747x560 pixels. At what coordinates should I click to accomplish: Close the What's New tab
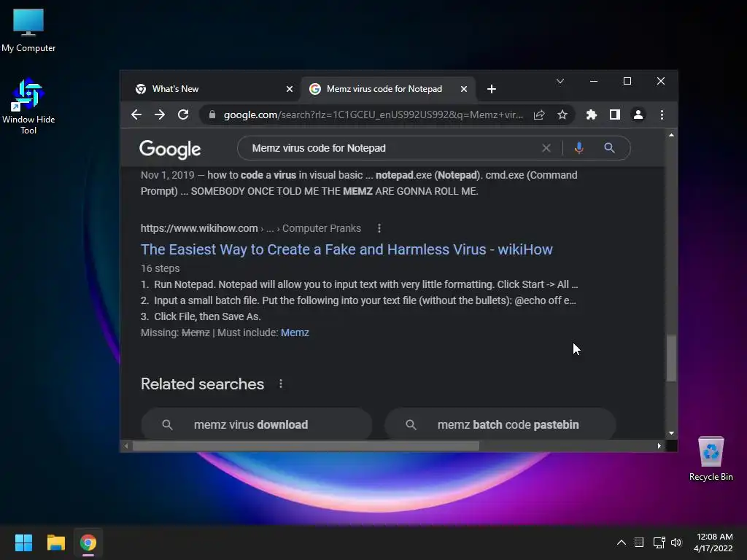coord(289,89)
